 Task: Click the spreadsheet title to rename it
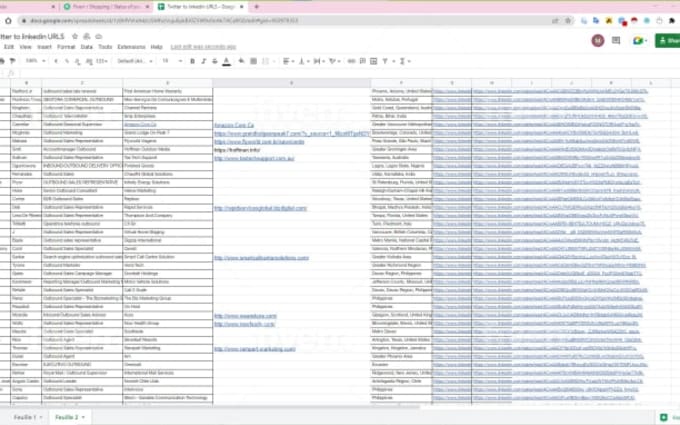(32, 36)
